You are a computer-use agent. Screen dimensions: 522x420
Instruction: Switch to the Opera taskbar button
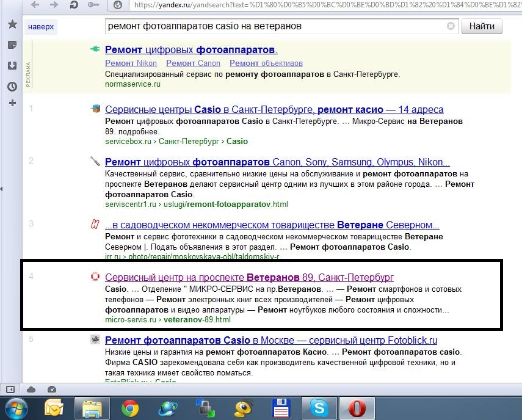[357, 408]
